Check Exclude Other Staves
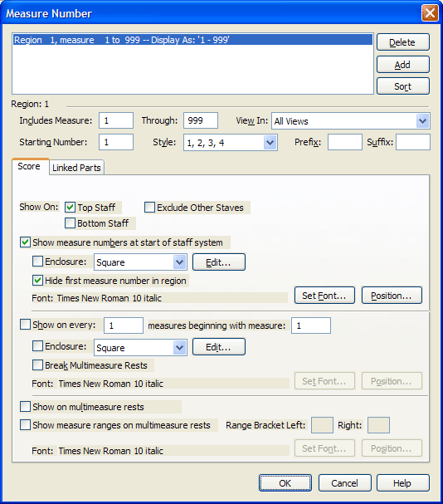 [149, 208]
